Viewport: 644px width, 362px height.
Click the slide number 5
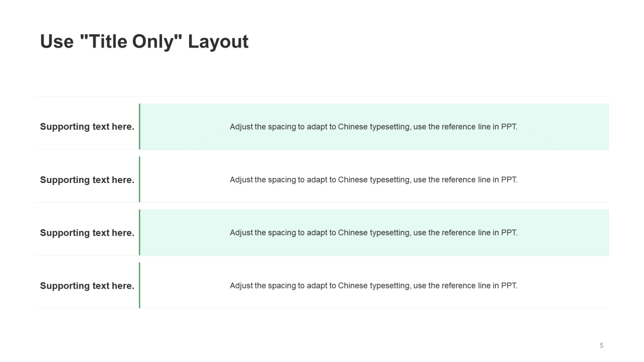click(601, 345)
